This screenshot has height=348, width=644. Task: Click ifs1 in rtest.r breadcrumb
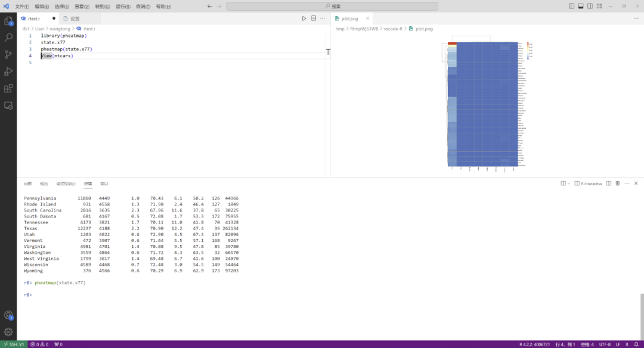click(26, 29)
